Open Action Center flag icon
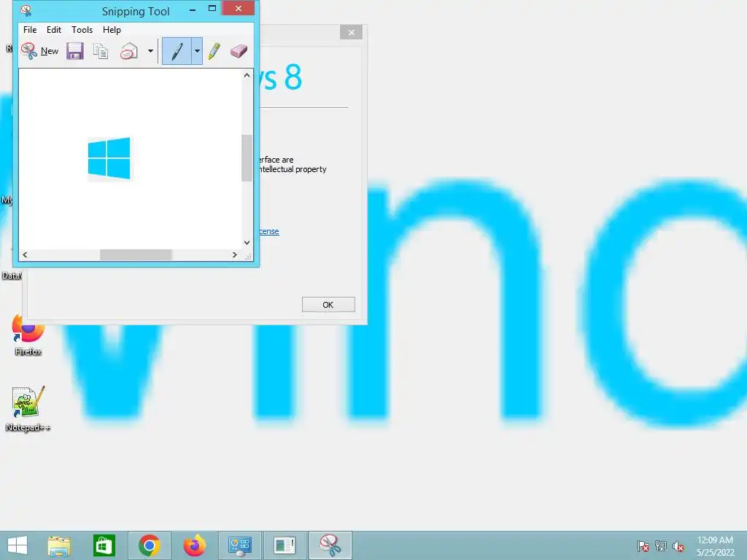The width and height of the screenshot is (747, 560). coord(643,545)
